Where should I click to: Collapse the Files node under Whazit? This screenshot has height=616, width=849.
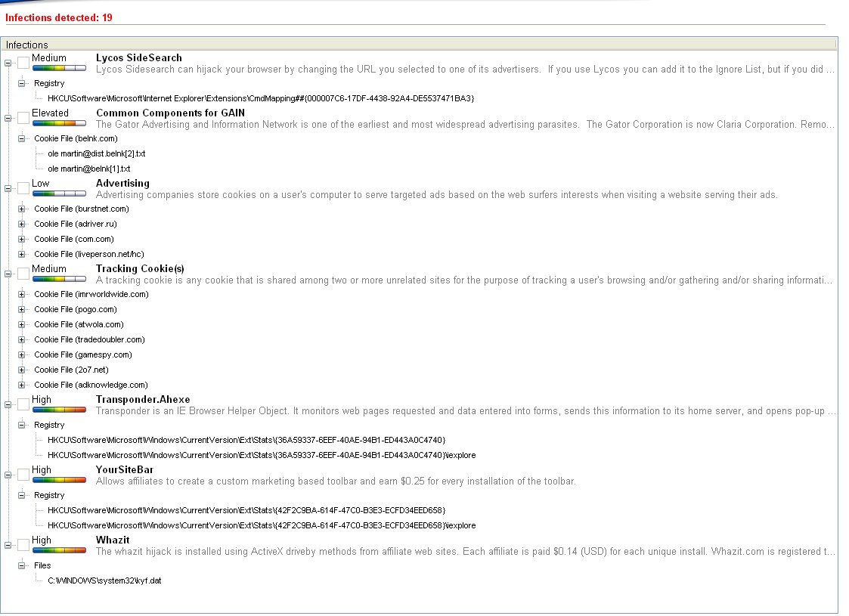point(22,565)
